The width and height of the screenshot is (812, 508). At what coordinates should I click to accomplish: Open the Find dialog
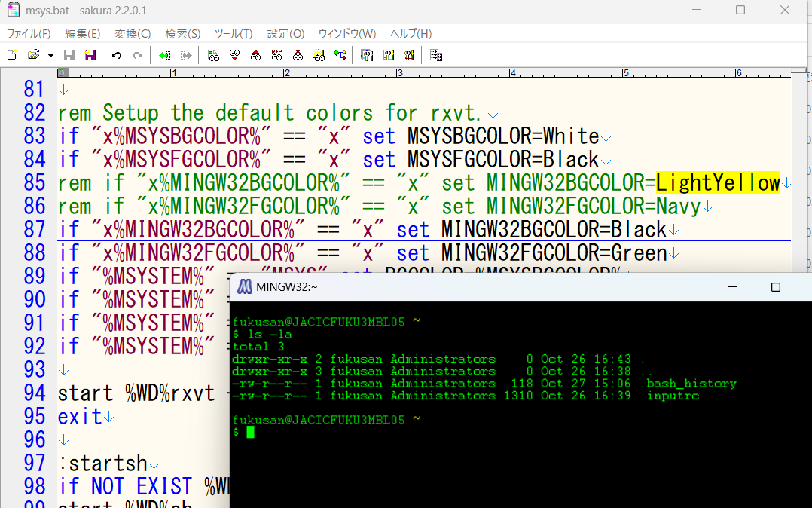tap(214, 55)
